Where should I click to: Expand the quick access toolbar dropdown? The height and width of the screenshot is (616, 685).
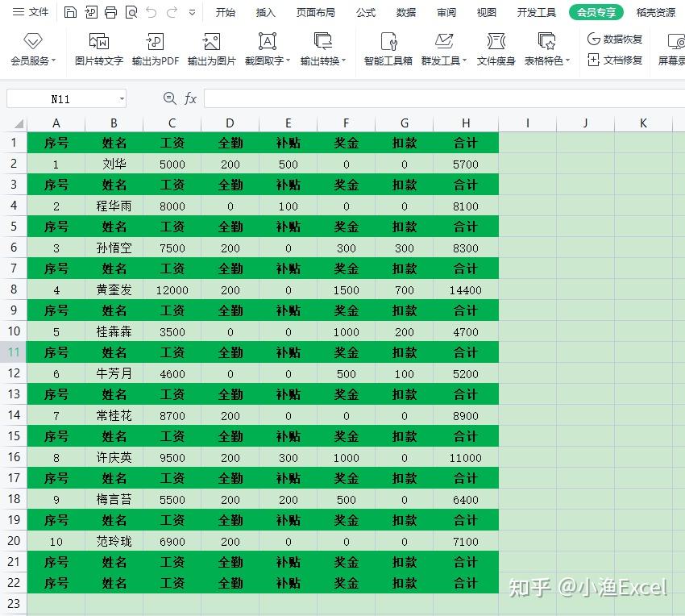[x=192, y=13]
